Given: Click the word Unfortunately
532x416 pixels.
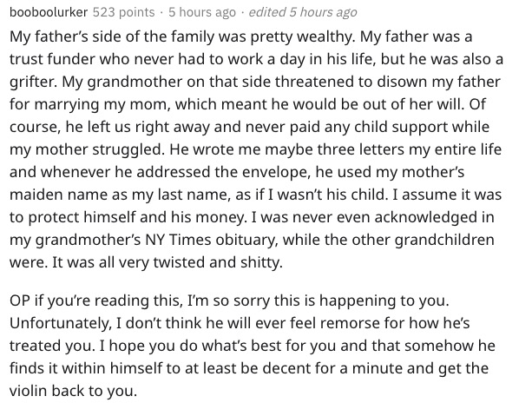Looking at the screenshot, I should [61, 323].
